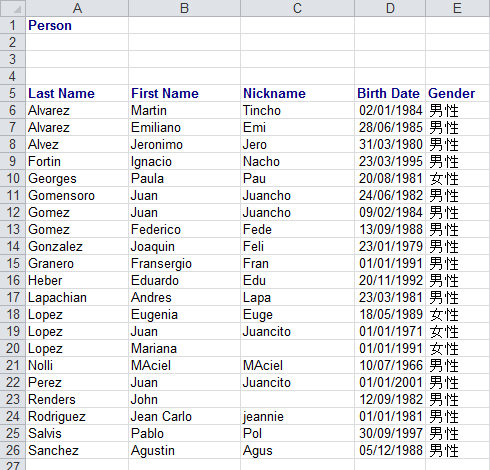The image size is (490, 470).
Task: Click the Person title cell
Action: 77,25
